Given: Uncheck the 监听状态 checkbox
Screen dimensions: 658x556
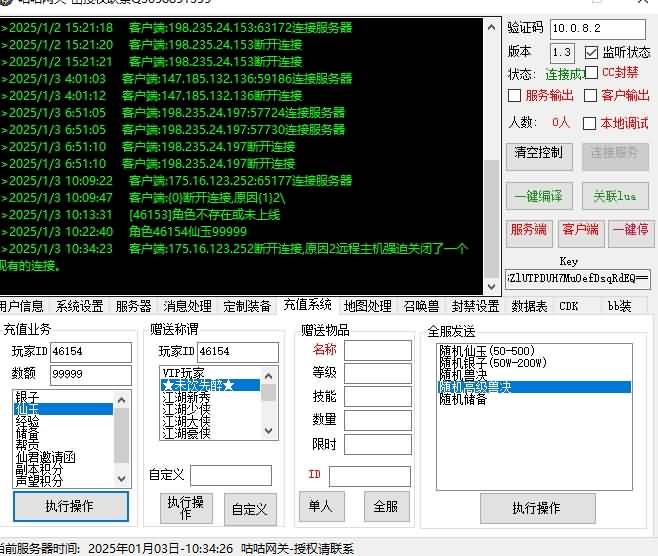Looking at the screenshot, I should pos(591,52).
